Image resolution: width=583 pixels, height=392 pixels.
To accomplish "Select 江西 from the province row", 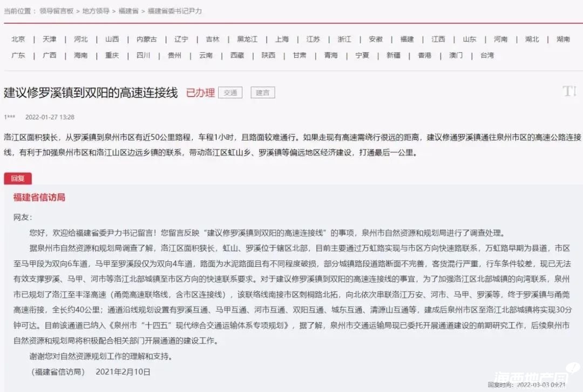I will [438, 39].
